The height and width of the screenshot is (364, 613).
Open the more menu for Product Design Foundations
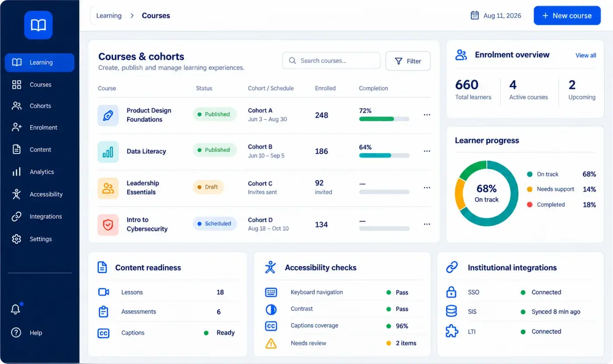[427, 115]
